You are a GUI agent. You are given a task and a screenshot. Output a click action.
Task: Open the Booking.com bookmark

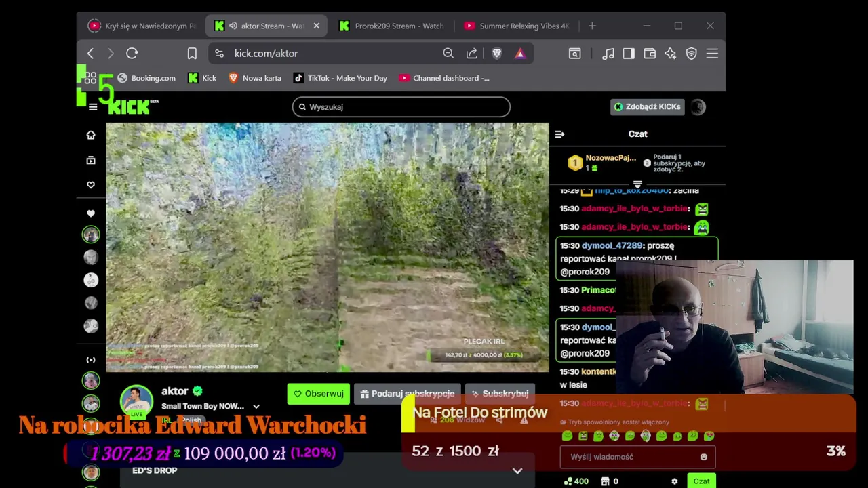coord(146,78)
